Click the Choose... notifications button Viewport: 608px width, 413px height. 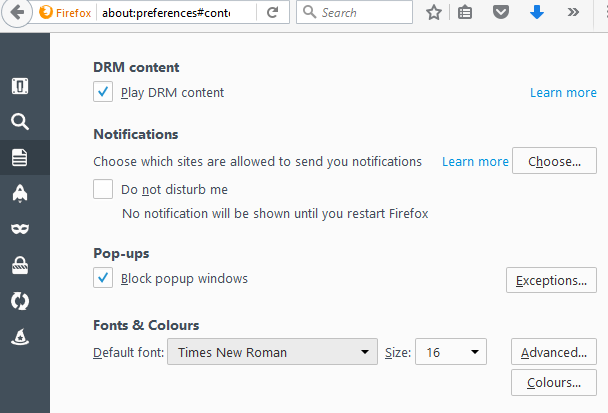tap(554, 161)
